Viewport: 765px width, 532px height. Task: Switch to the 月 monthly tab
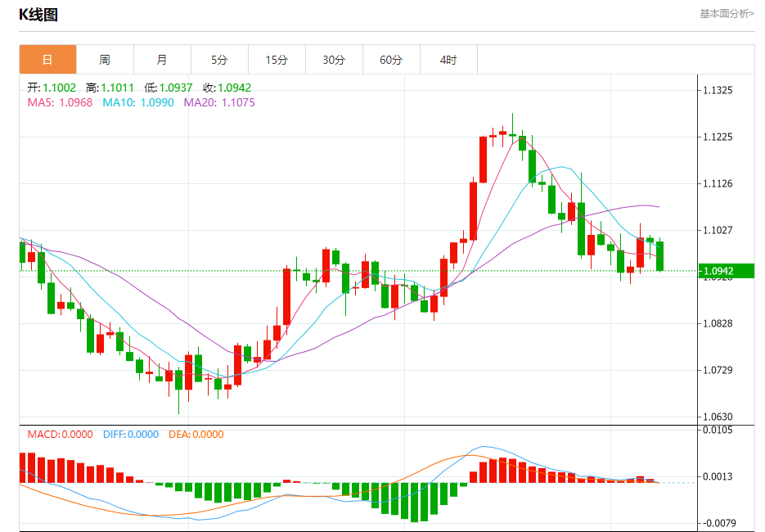pos(163,60)
